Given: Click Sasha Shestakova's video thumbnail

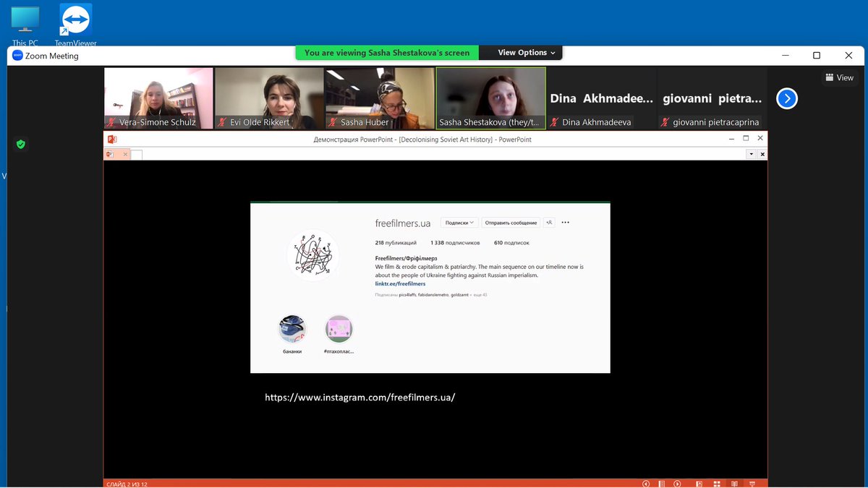Looking at the screenshot, I should [x=491, y=94].
